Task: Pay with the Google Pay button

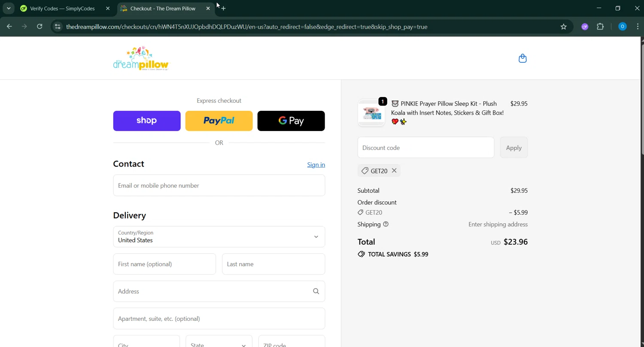Action: [291, 121]
